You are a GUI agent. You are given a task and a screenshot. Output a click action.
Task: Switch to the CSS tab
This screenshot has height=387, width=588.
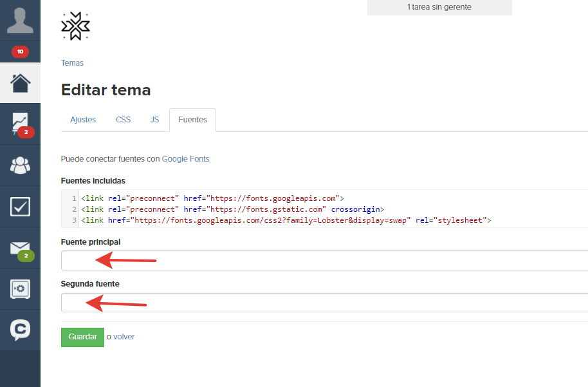point(123,120)
